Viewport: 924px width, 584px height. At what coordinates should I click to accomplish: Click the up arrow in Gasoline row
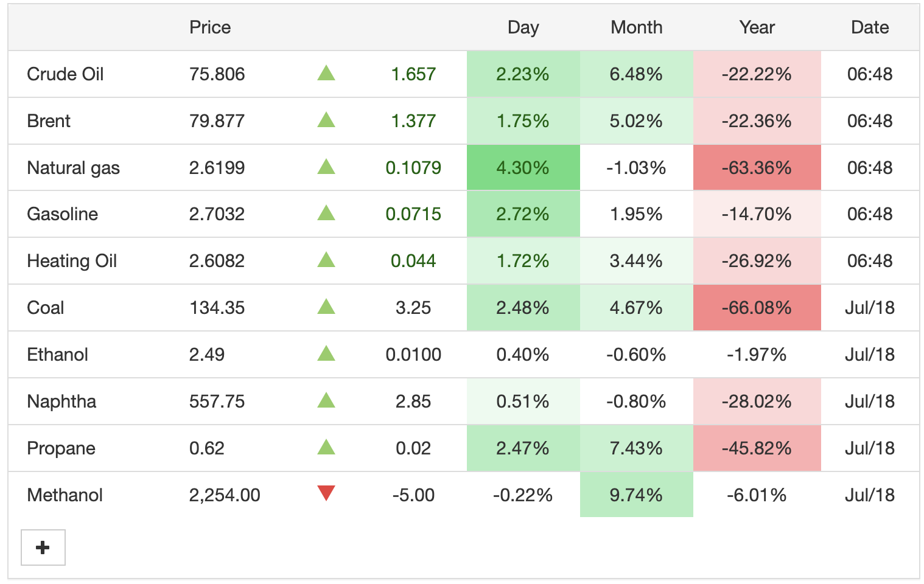(326, 213)
